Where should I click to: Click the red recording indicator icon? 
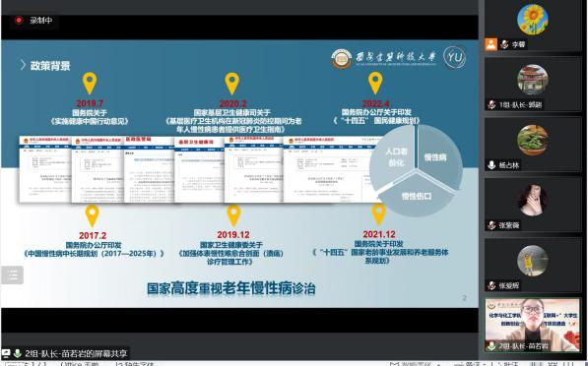coord(19,21)
